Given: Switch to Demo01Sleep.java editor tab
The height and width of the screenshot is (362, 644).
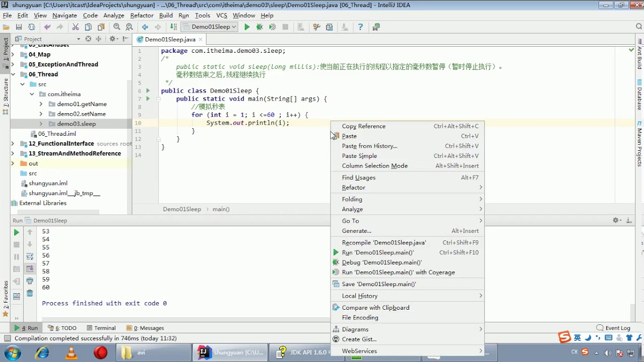Looking at the screenshot, I should pos(170,39).
